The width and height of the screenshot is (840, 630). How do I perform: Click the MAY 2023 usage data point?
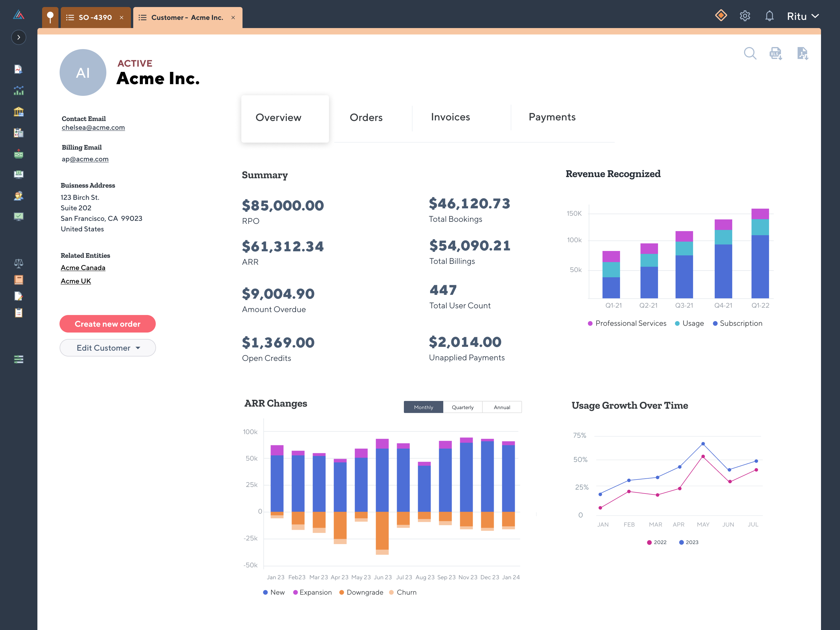703,444
